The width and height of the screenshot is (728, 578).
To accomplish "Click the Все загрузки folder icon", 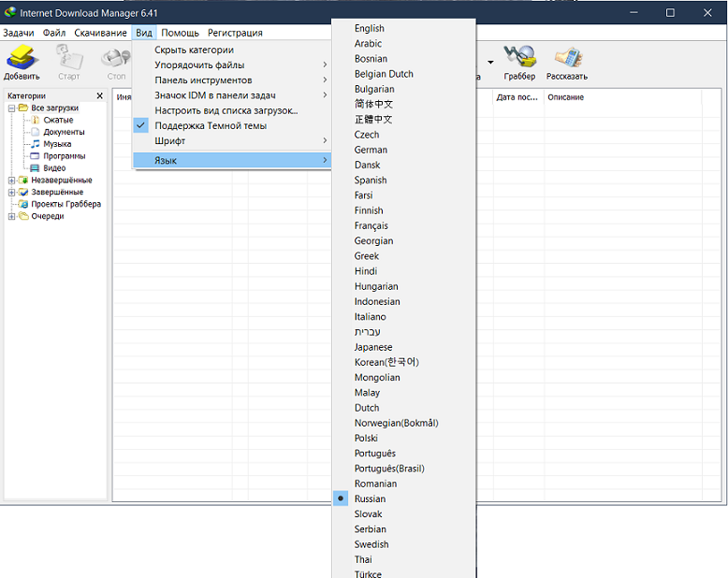I will (23, 108).
